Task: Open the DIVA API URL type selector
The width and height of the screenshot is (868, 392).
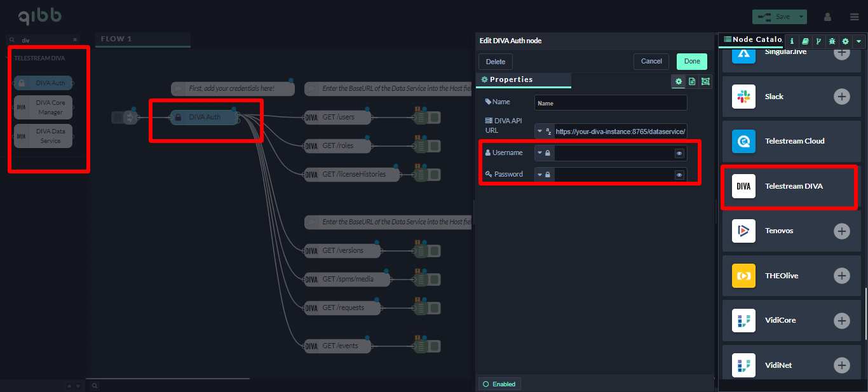Action: click(x=544, y=132)
